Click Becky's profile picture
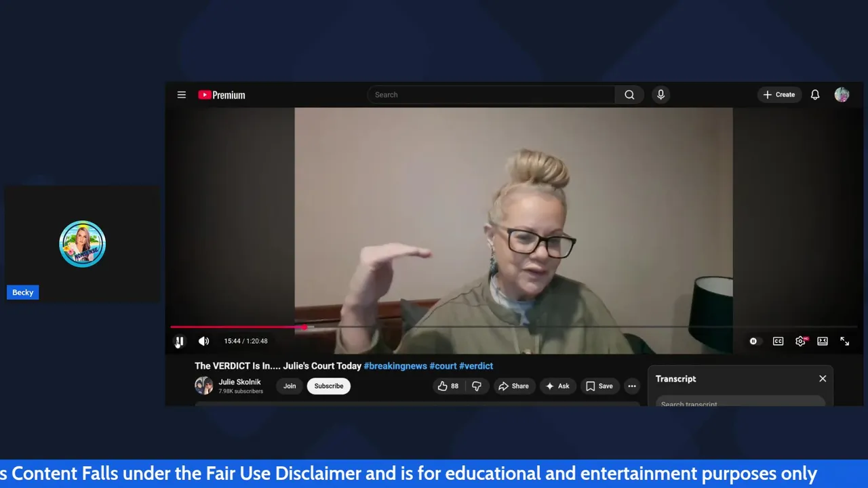 click(82, 243)
